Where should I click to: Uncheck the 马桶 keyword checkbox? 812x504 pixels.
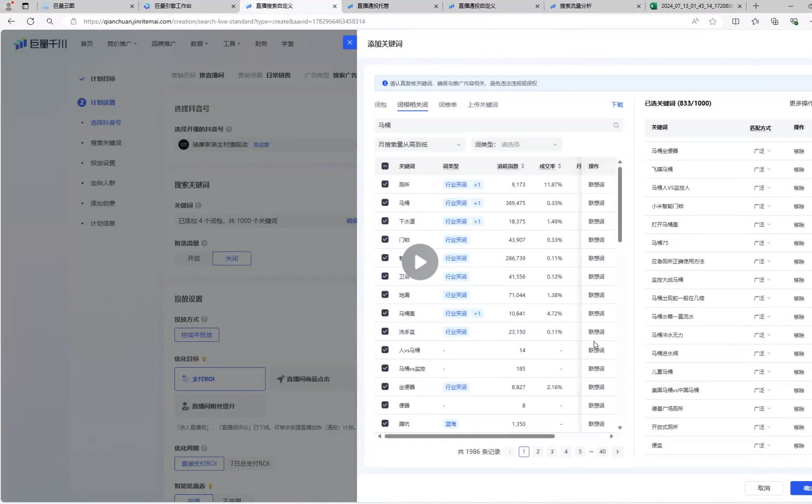385,203
